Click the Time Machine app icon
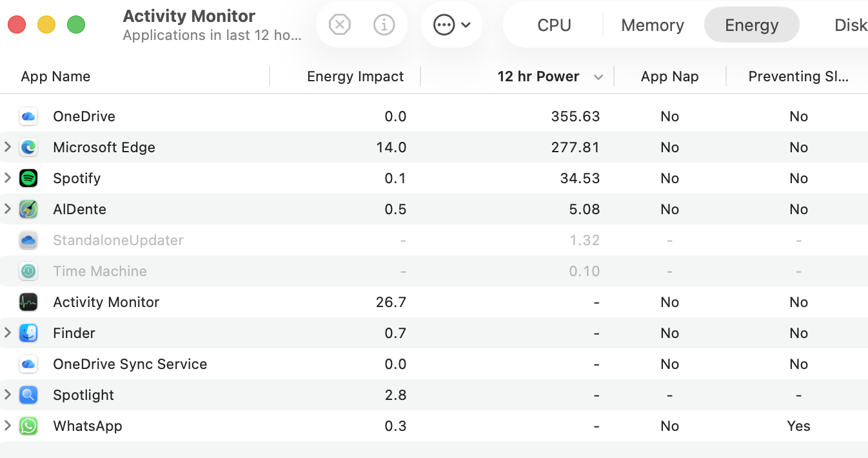This screenshot has width=868, height=458. 28,271
